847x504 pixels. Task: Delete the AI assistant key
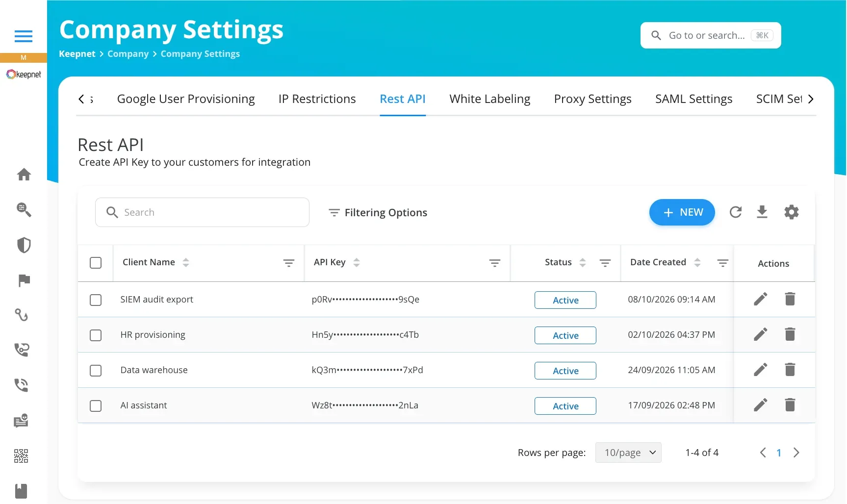tap(790, 405)
